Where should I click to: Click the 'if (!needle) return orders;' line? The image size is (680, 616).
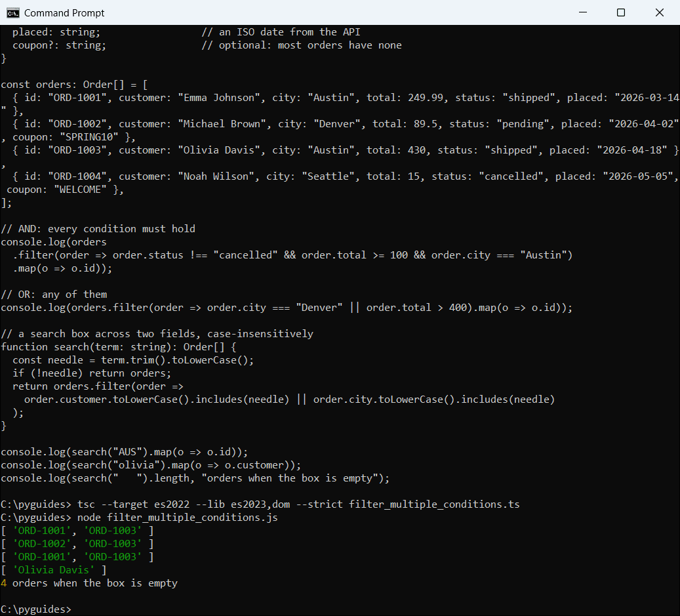[92, 373]
